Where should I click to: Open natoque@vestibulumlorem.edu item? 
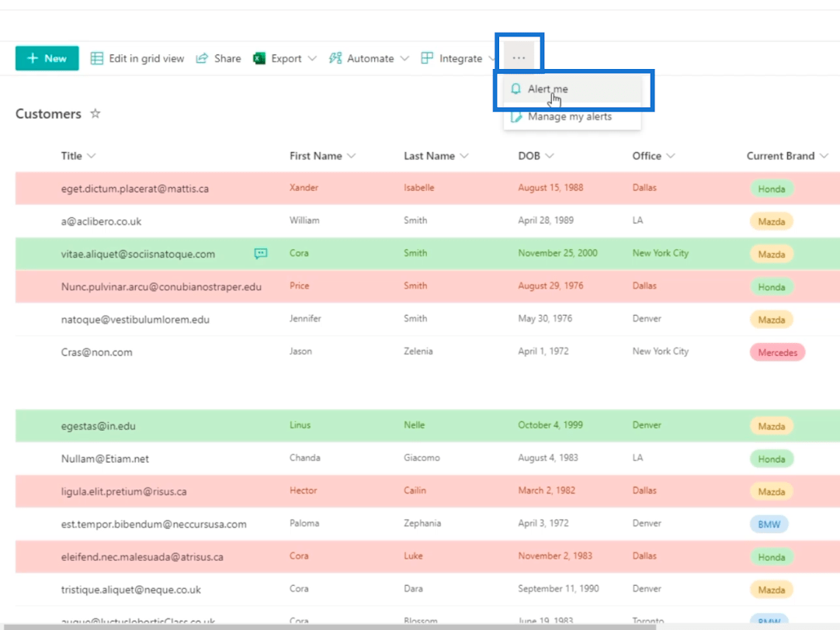pyautogui.click(x=135, y=320)
